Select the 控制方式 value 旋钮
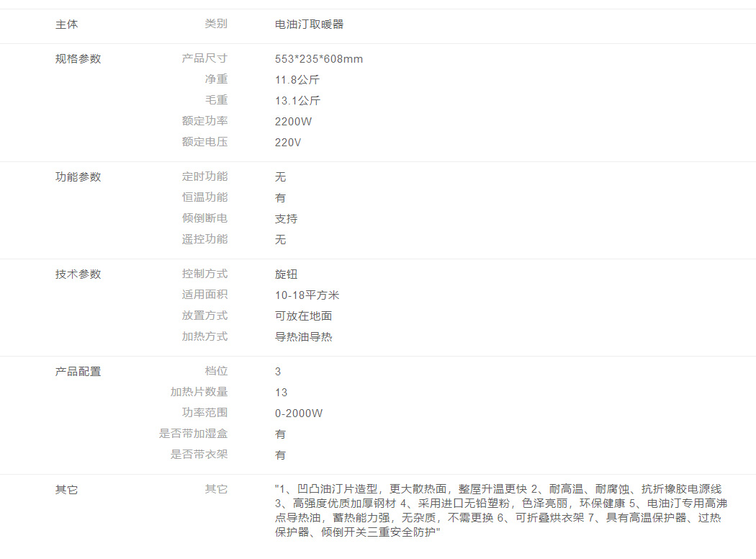 (x=286, y=274)
